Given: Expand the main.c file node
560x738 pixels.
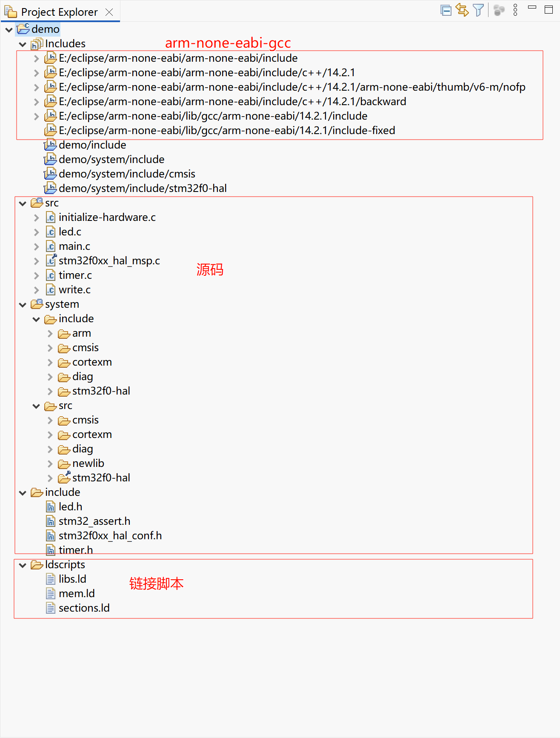Looking at the screenshot, I should click(x=36, y=246).
